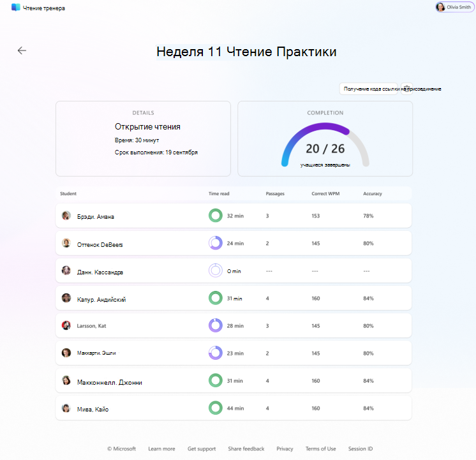
Task: Click the 28 min purple progress ring
Action: [x=216, y=325]
